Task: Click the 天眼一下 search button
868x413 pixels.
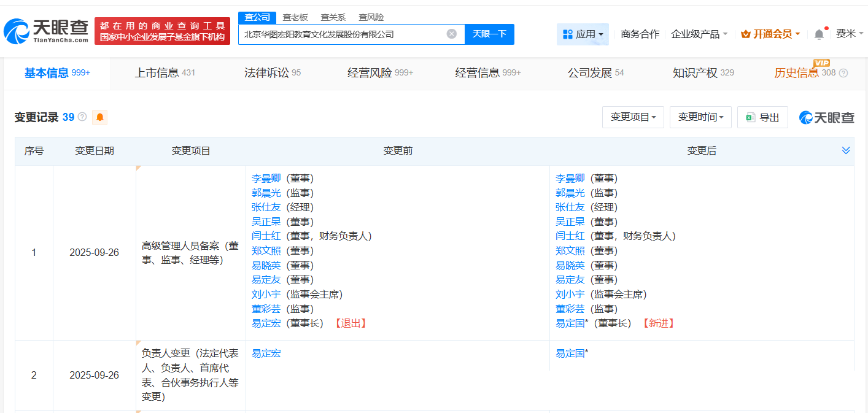Action: (489, 34)
